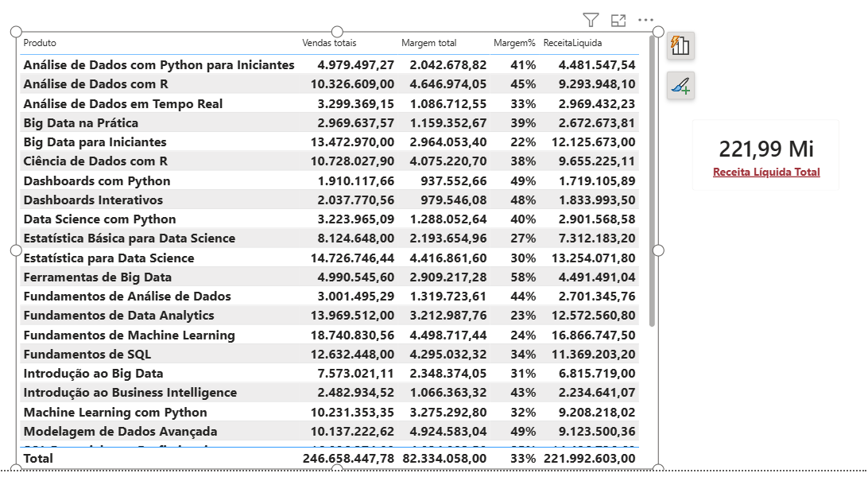Select the top-center resize handle of table
This screenshot has height=477, width=868.
tap(337, 32)
